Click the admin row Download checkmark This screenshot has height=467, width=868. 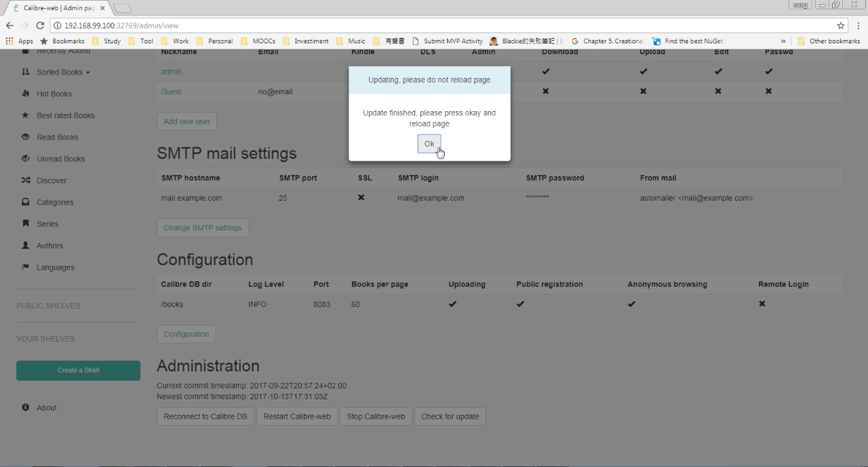(x=546, y=71)
